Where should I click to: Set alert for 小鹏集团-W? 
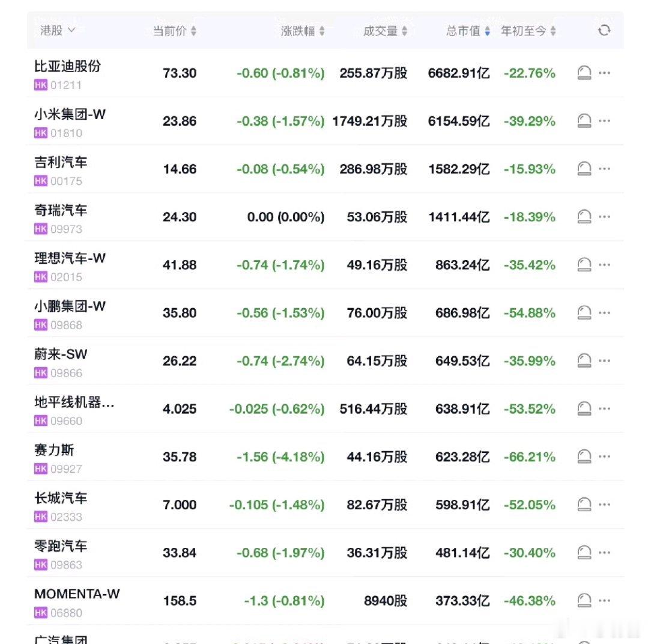pos(584,313)
